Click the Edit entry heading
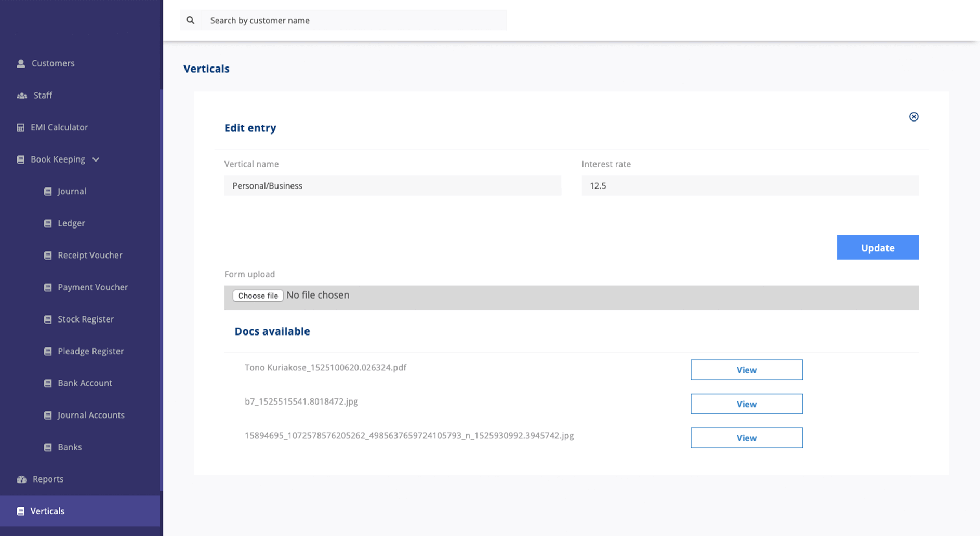This screenshot has height=536, width=980. (x=250, y=128)
